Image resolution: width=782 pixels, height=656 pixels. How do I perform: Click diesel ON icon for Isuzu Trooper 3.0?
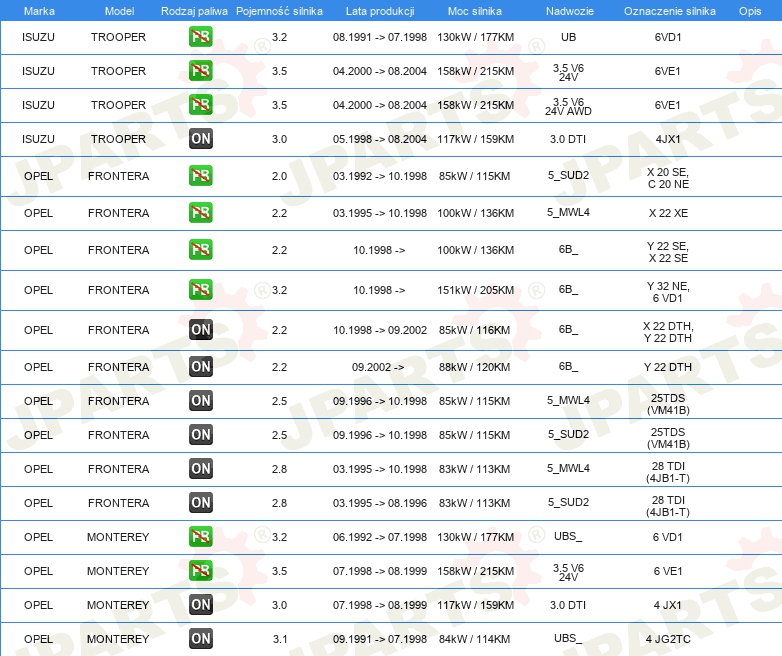200,139
